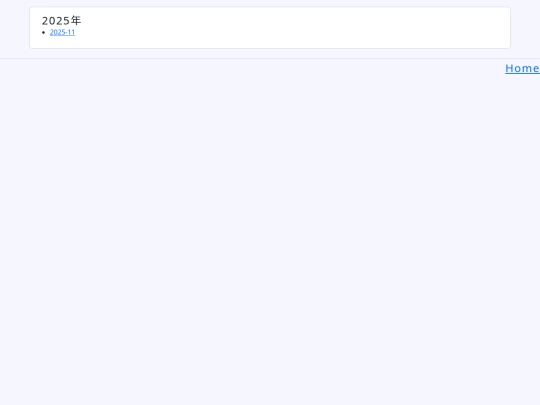540x405 pixels.
Task: Open the 2025-11 archive link
Action: click(62, 32)
